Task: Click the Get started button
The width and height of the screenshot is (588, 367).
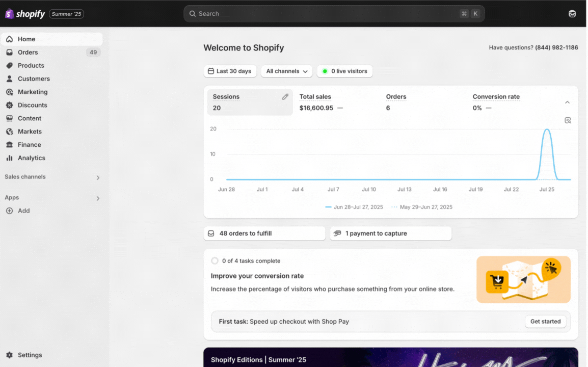Action: point(545,322)
